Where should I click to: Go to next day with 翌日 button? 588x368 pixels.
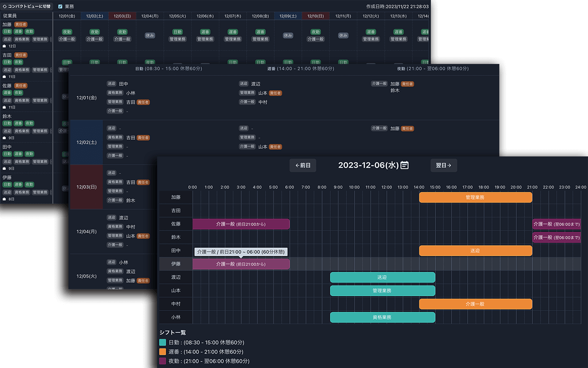[x=443, y=166]
